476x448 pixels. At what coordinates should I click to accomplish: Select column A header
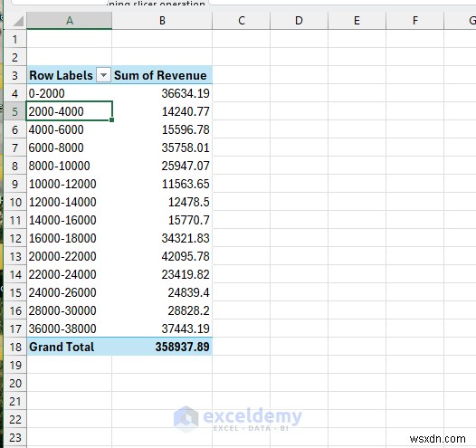(70, 21)
